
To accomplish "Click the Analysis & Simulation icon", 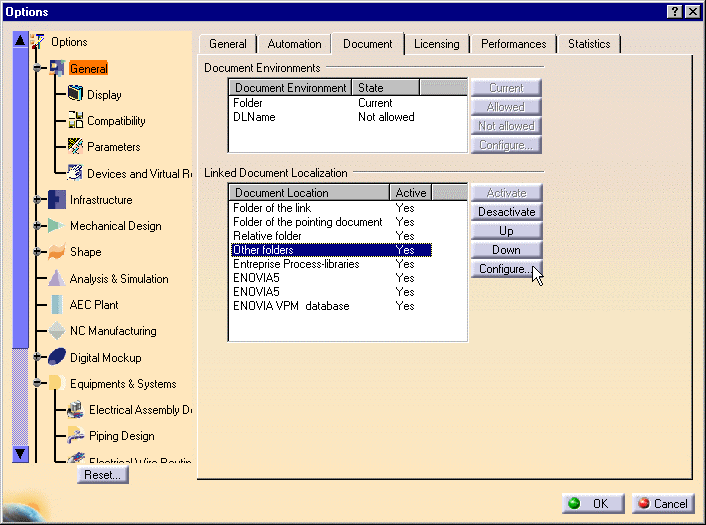I will (x=57, y=279).
